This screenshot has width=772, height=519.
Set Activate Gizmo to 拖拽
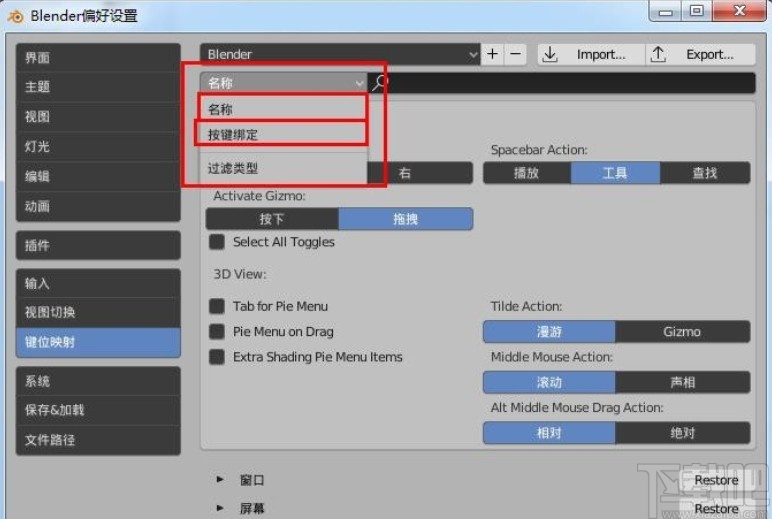(406, 219)
